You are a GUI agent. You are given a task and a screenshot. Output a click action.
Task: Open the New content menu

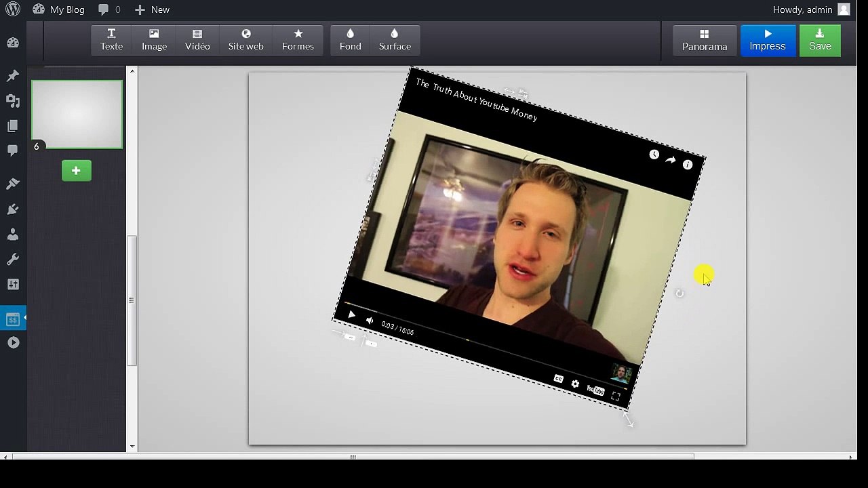(152, 9)
